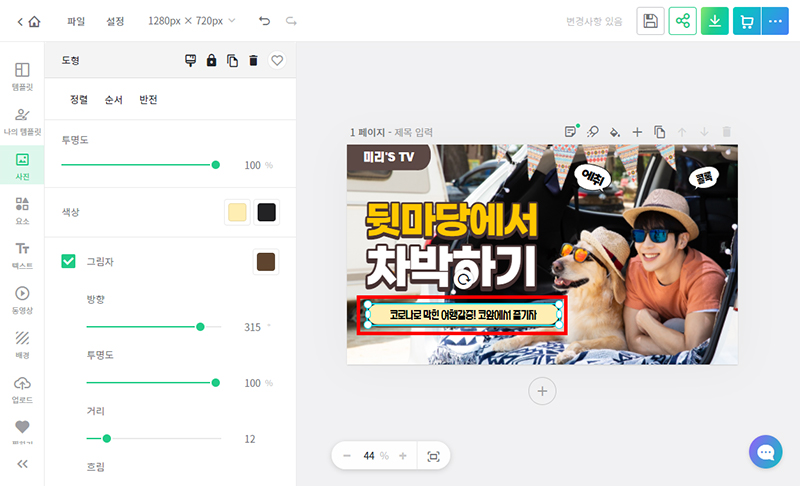The image size is (800, 486).
Task: Open the 반전 tab
Action: 148,99
